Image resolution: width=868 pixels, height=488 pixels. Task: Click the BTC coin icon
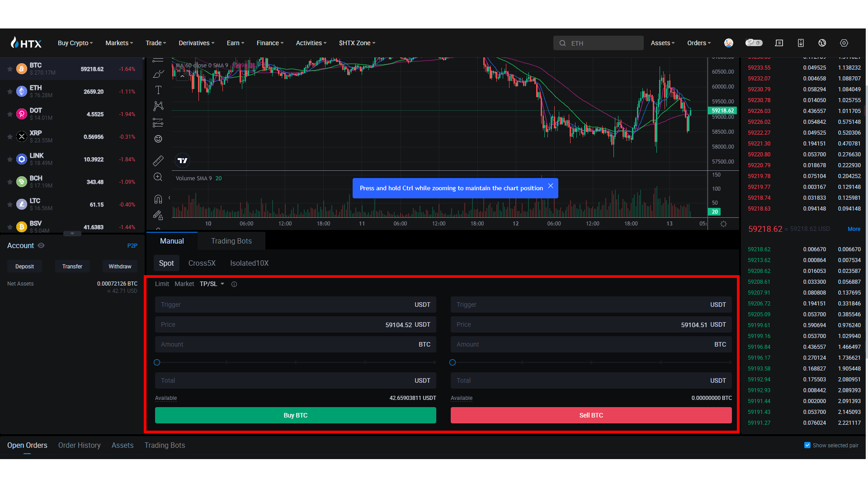tap(22, 69)
